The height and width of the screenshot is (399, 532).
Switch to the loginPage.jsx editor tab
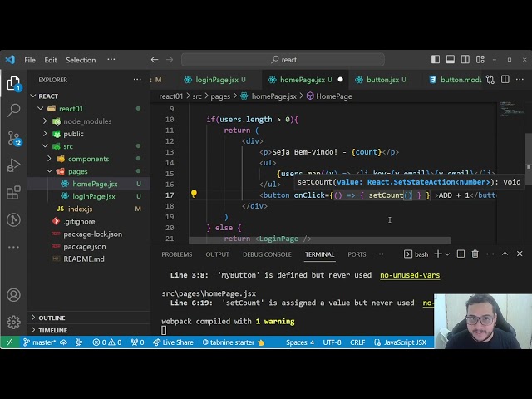click(215, 80)
